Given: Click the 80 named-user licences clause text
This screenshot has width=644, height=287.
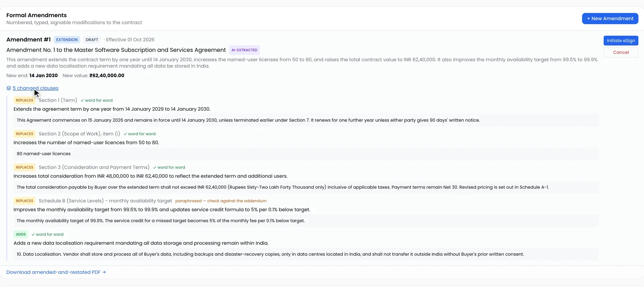Looking at the screenshot, I should pos(44,154).
